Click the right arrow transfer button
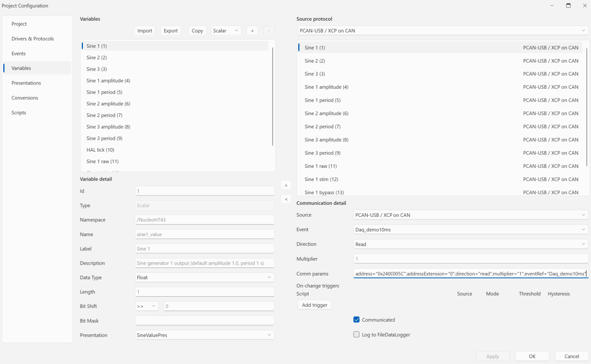The width and height of the screenshot is (591, 364). pyautogui.click(x=286, y=186)
